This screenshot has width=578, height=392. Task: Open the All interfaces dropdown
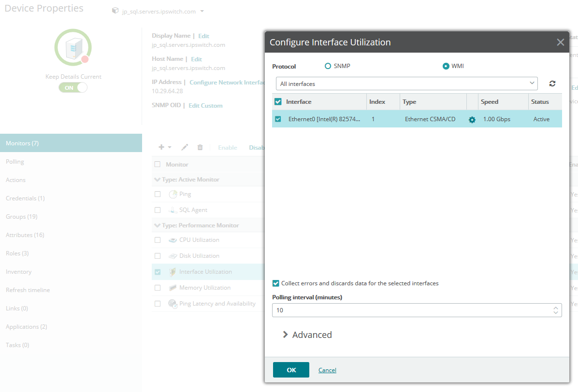point(406,84)
